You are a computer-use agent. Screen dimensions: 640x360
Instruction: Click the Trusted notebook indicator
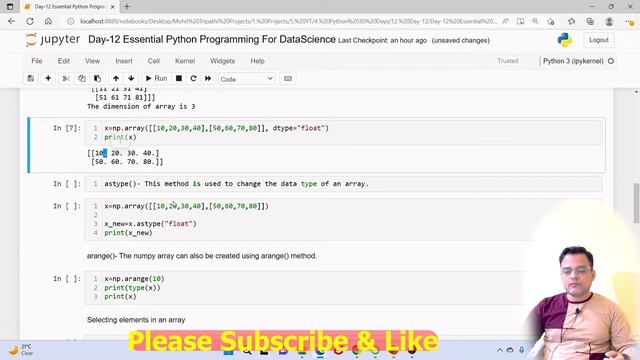click(508, 61)
